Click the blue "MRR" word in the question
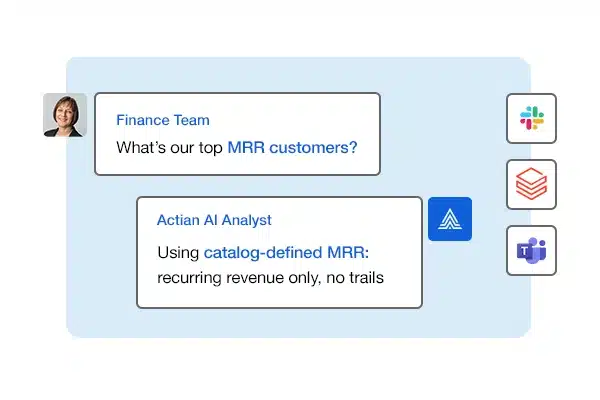The image size is (600, 400). (245, 148)
